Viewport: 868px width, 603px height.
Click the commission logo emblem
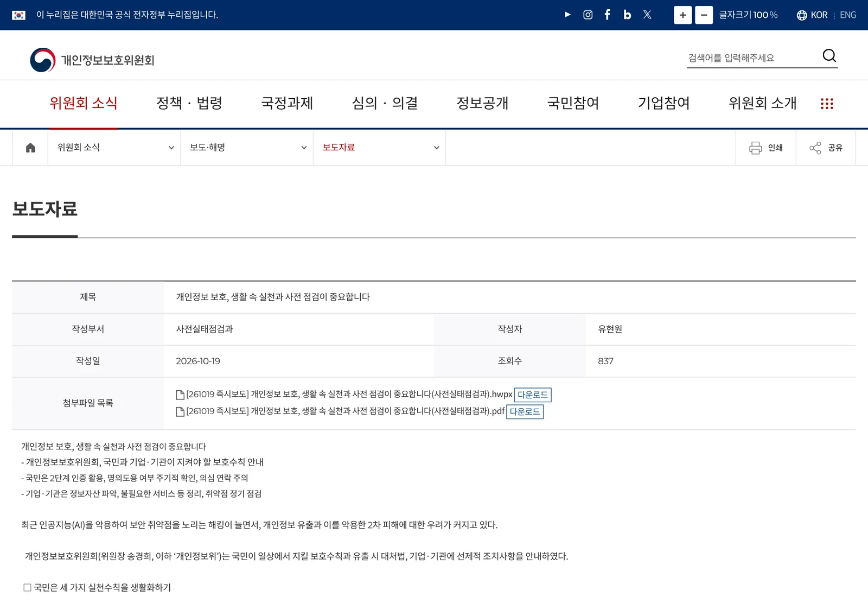43,60
